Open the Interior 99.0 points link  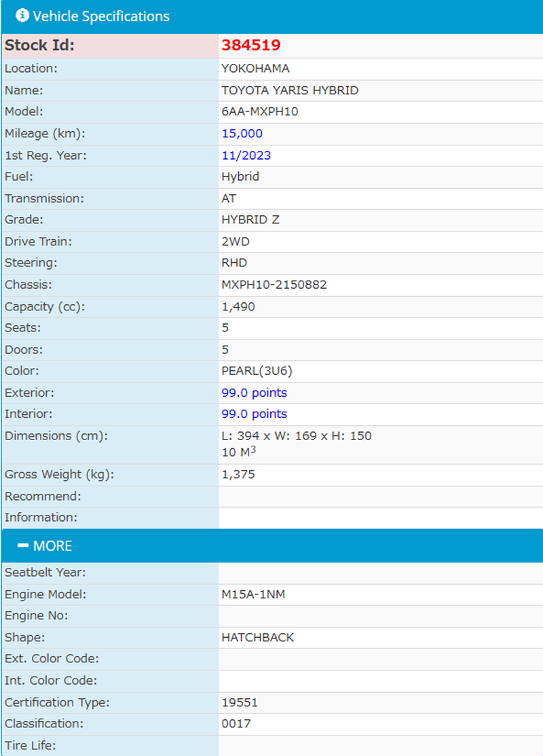point(254,414)
